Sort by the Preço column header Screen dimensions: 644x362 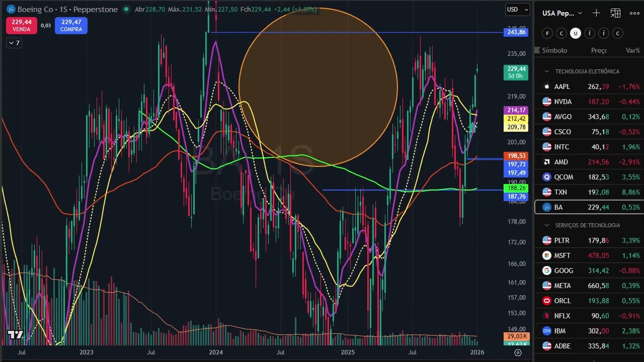599,50
